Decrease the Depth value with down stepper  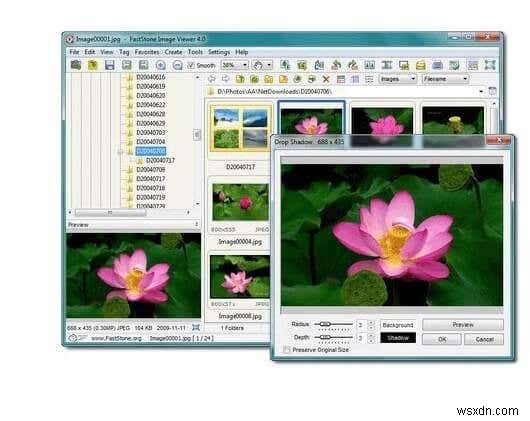pyautogui.click(x=371, y=341)
